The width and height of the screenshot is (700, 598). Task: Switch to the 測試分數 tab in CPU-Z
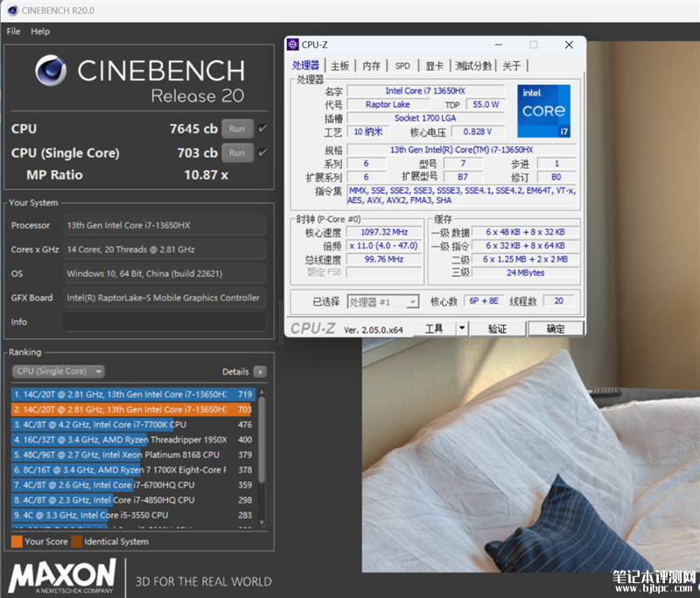pyautogui.click(x=473, y=66)
